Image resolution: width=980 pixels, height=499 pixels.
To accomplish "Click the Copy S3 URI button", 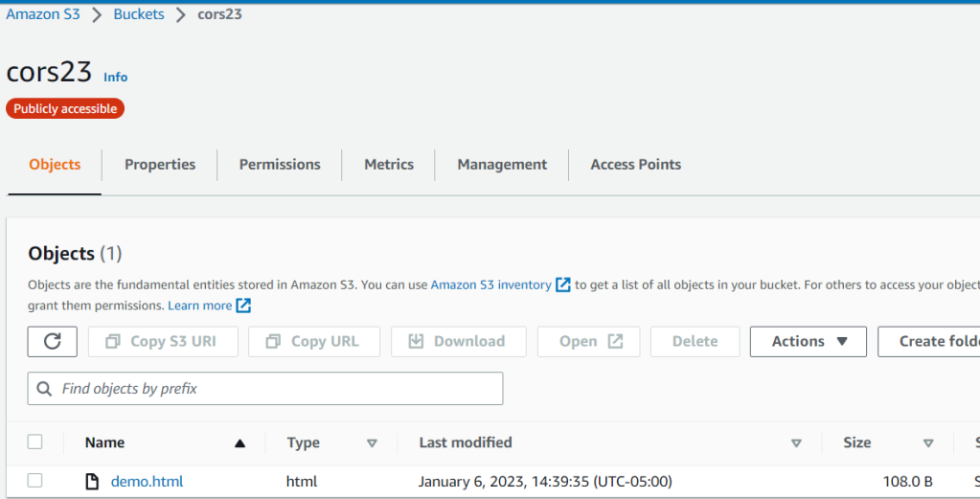I will click(x=163, y=342).
